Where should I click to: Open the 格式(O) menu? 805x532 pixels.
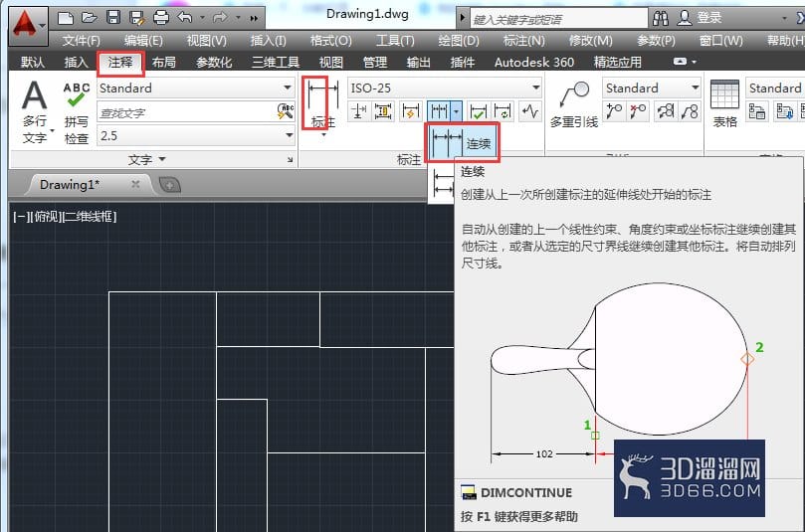(331, 40)
